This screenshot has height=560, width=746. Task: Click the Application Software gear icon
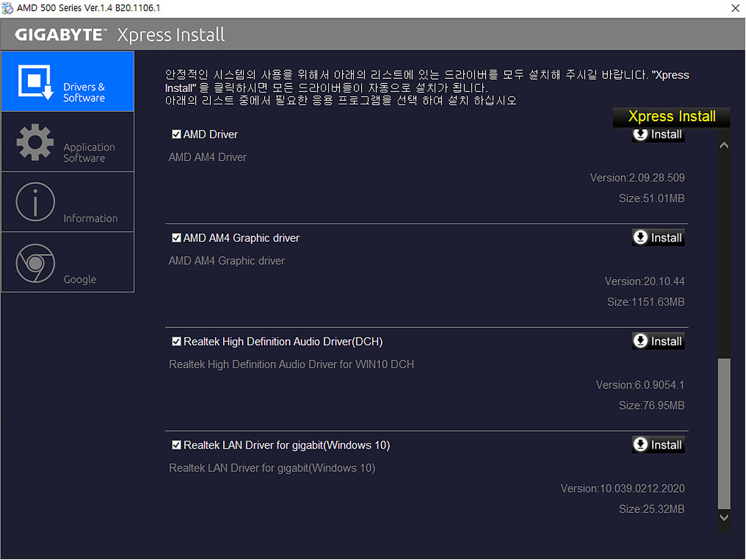point(35,142)
